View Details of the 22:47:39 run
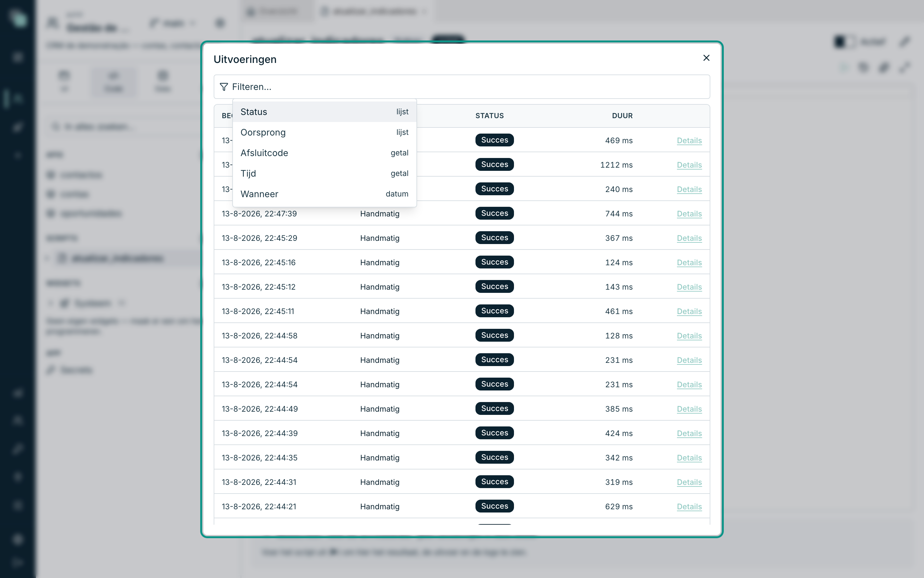Screen dimensions: 924x578 (x=689, y=214)
